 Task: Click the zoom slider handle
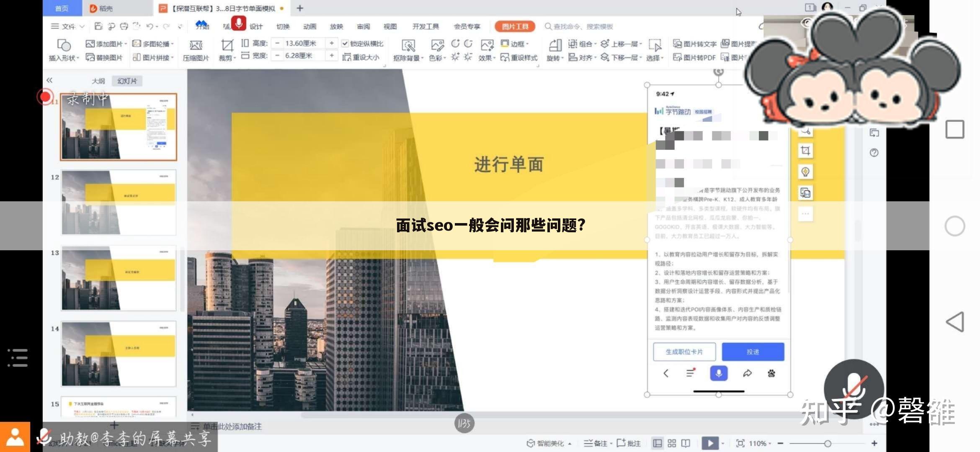pyautogui.click(x=828, y=443)
